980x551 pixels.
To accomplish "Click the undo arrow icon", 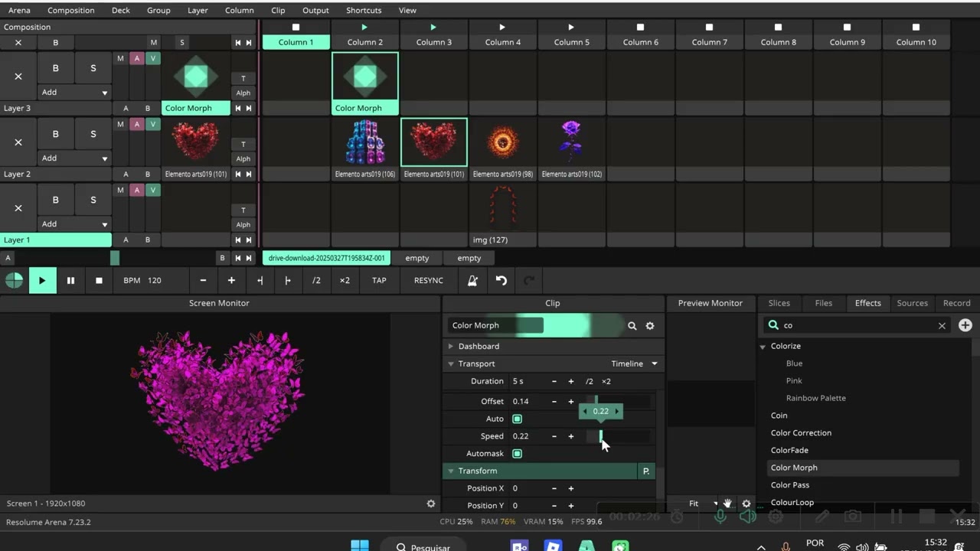I will (x=501, y=281).
